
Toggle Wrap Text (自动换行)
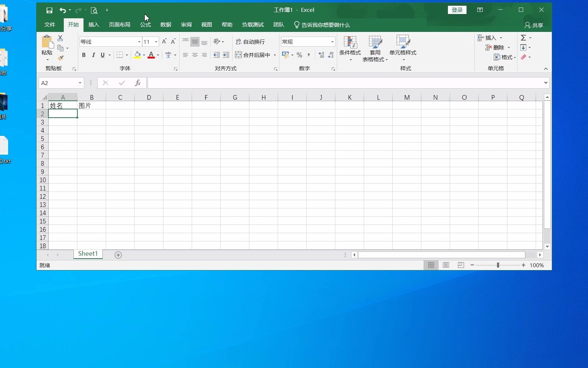[250, 42]
